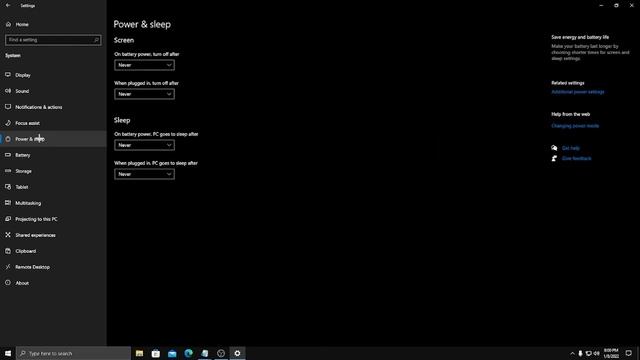Open File Explorer from the taskbar
Image resolution: width=640 pixels, height=360 pixels.
(x=140, y=353)
